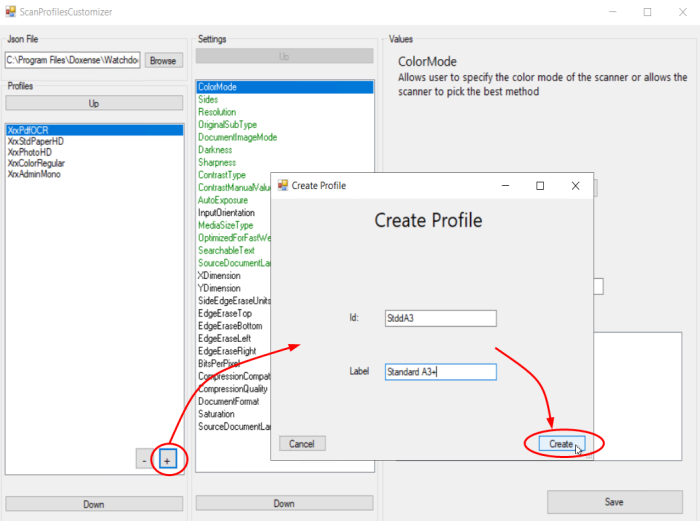This screenshot has height=521, width=700.
Task: Maximize the Create Profile dialog
Action: (x=540, y=186)
